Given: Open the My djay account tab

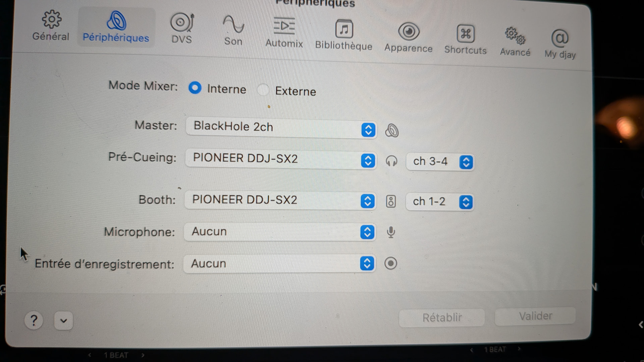Looking at the screenshot, I should (x=560, y=44).
